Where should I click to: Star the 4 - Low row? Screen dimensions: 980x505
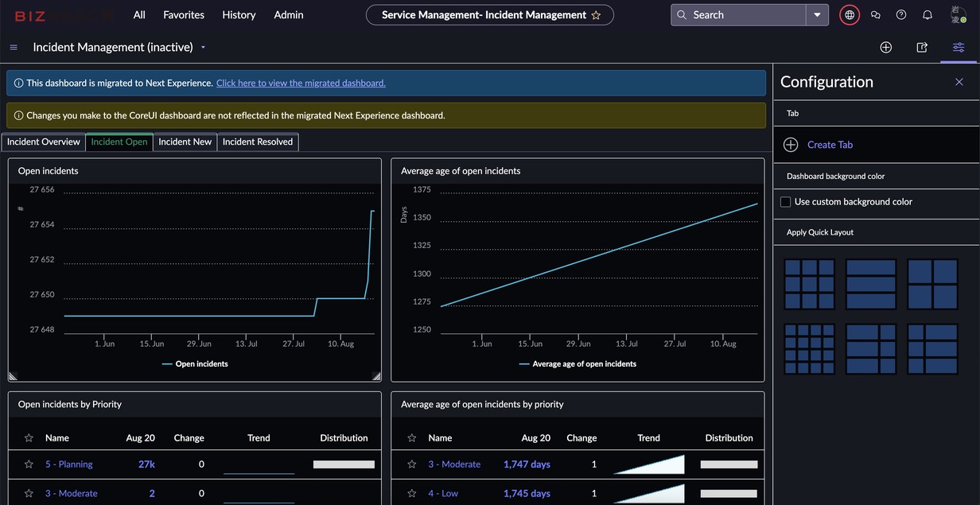pyautogui.click(x=412, y=494)
